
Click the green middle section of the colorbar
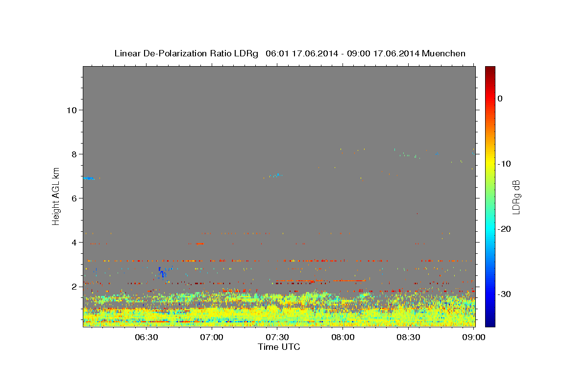(490, 196)
